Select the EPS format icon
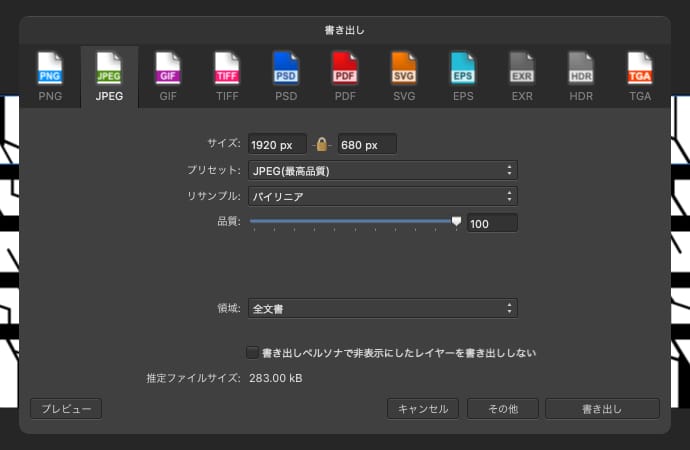Viewport: 690px width, 450px height. point(463,68)
